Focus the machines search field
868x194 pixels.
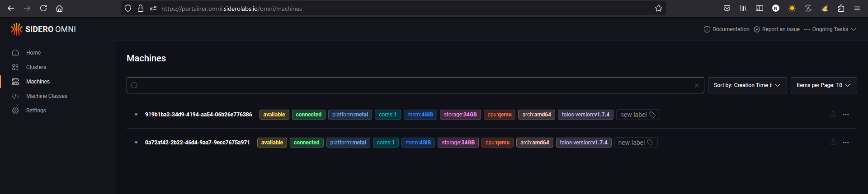[415, 85]
